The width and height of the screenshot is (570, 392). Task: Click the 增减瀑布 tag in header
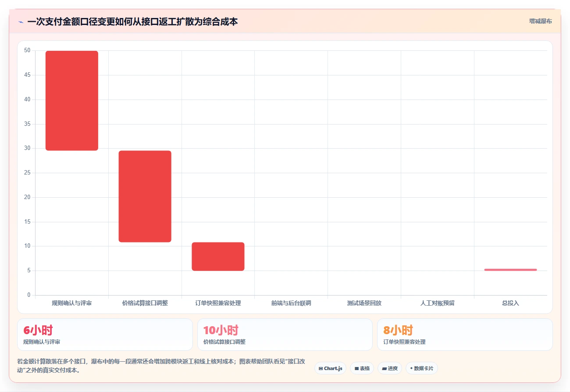[540, 21]
